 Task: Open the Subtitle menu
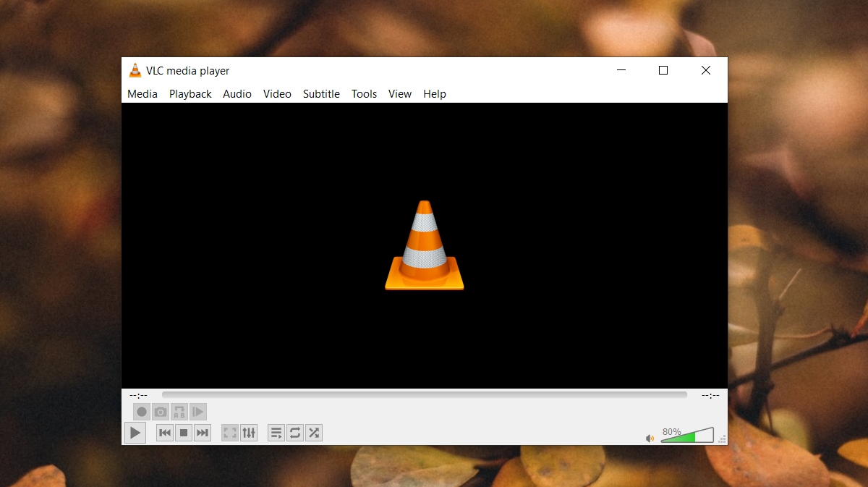[321, 94]
